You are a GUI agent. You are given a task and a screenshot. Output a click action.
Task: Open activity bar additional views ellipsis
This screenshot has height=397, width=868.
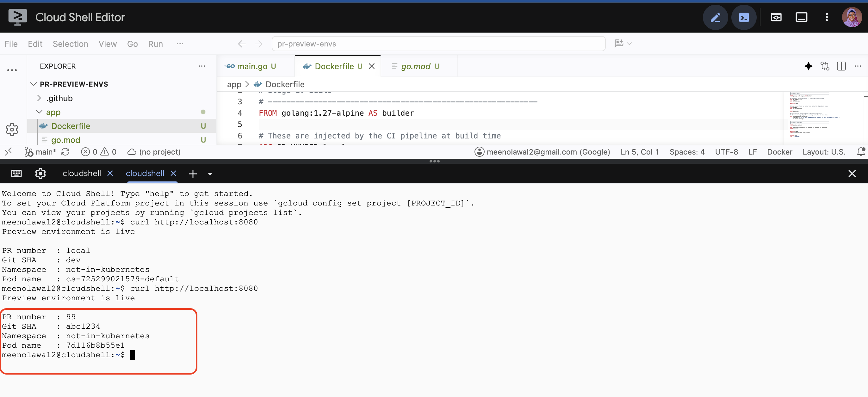pyautogui.click(x=12, y=70)
